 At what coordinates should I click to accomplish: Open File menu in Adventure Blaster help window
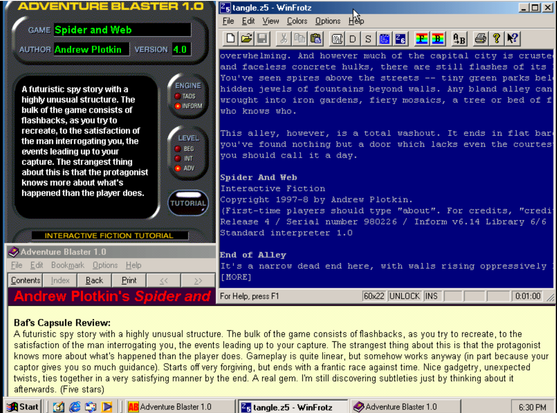coord(16,265)
